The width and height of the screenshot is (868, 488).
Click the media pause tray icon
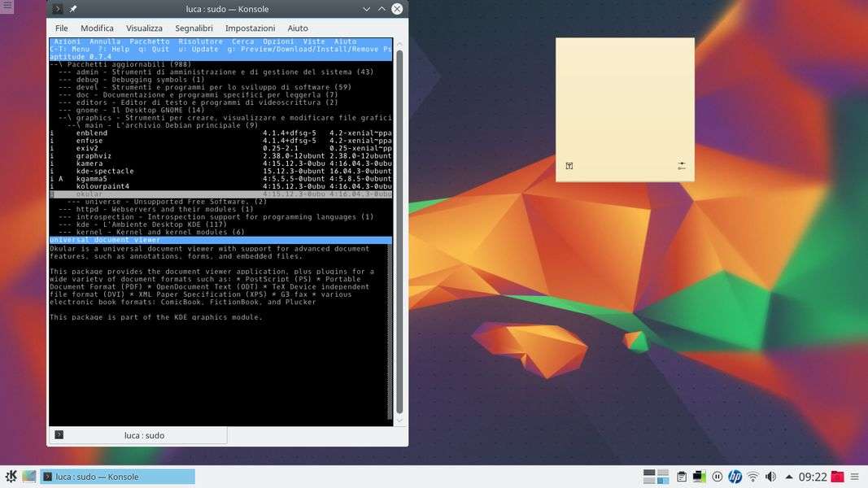pos(718,477)
